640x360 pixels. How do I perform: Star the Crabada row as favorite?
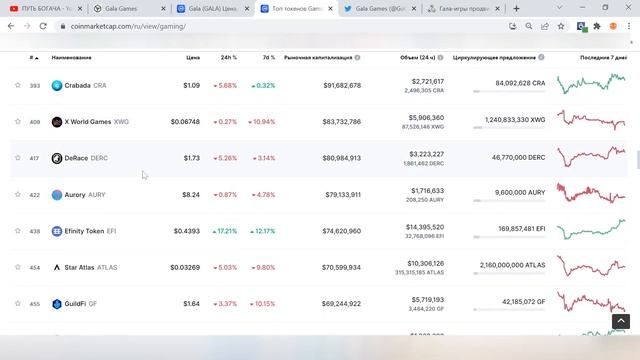coord(18,85)
